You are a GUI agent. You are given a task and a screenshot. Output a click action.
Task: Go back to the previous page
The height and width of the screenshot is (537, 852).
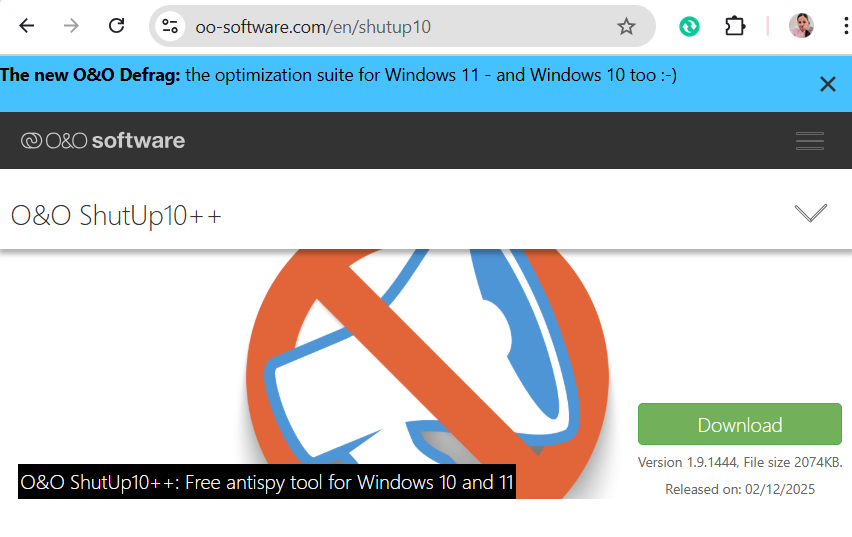point(26,26)
